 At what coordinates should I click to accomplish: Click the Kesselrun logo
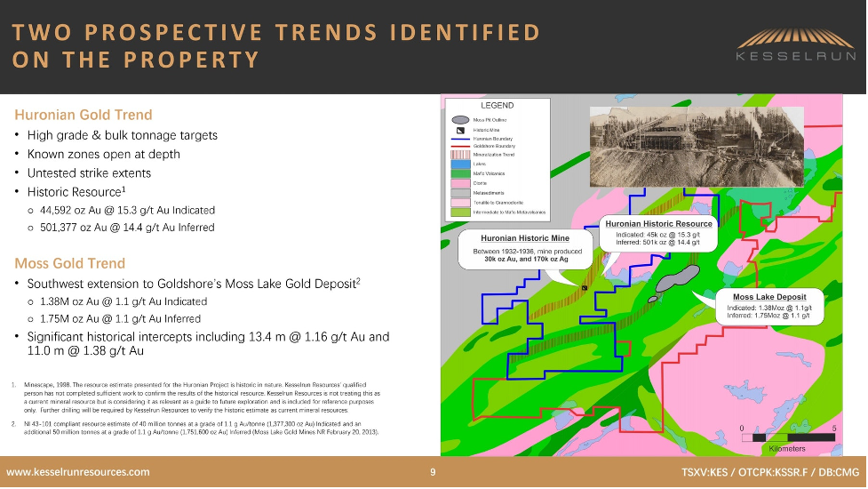pyautogui.click(x=795, y=44)
